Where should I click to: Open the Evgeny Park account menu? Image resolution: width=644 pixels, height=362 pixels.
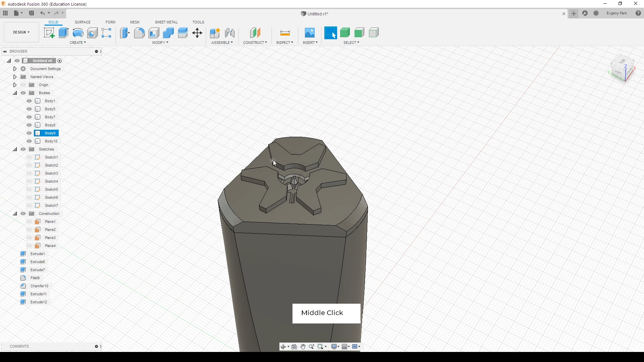click(x=617, y=13)
